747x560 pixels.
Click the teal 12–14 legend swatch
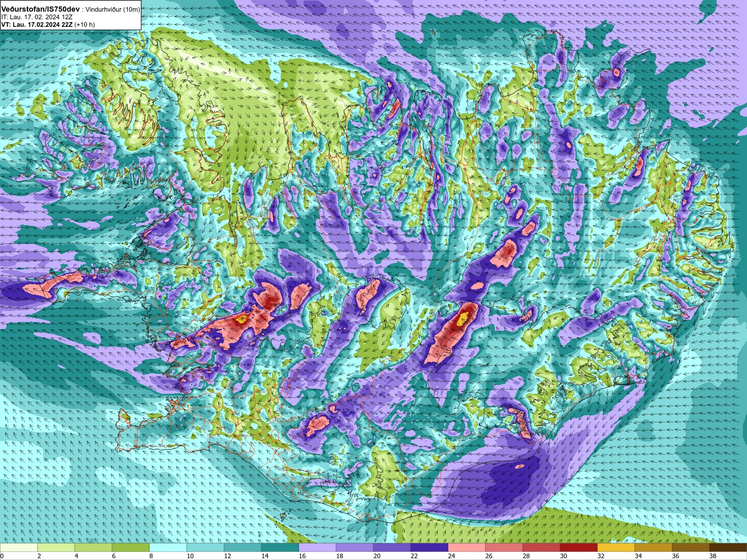(x=243, y=548)
